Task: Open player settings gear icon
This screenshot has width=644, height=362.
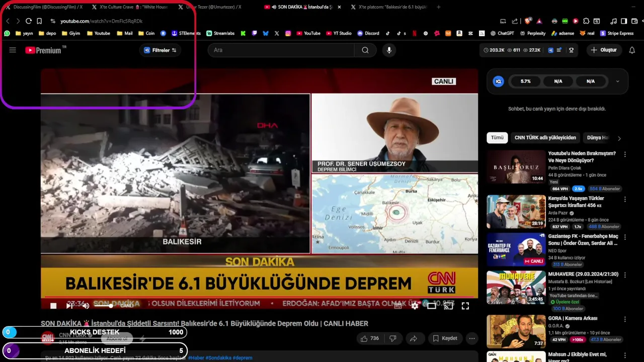Action: point(415,306)
